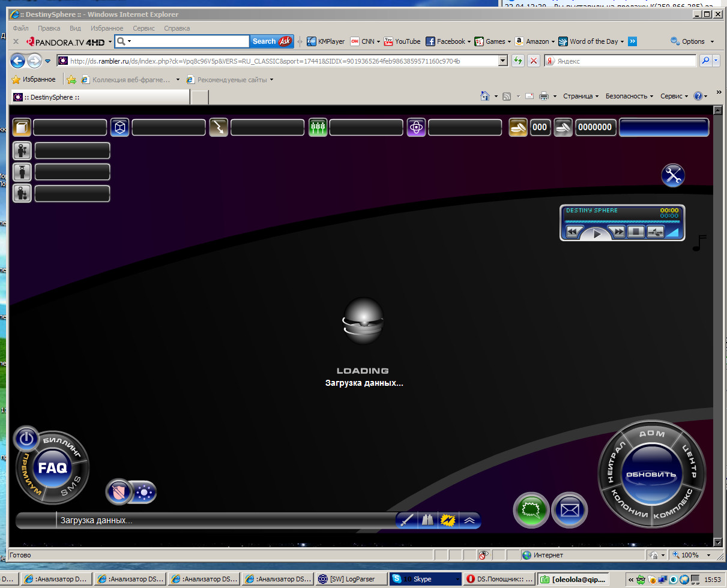Click the gold coins credits icon

pos(518,127)
